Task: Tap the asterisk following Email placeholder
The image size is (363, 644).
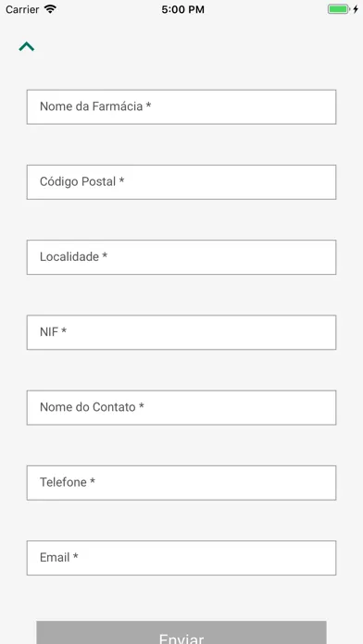Action: [x=76, y=556]
